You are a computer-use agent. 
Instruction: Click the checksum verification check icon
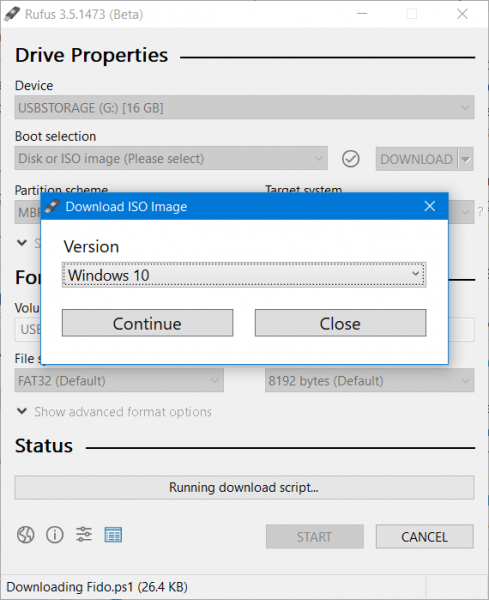pos(350,159)
